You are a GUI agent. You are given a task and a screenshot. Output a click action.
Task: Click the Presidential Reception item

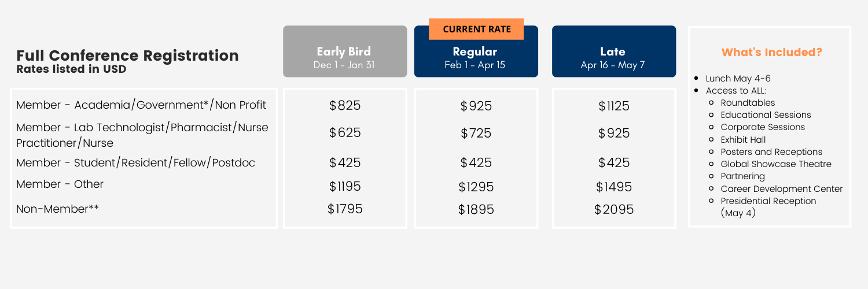coord(768,207)
